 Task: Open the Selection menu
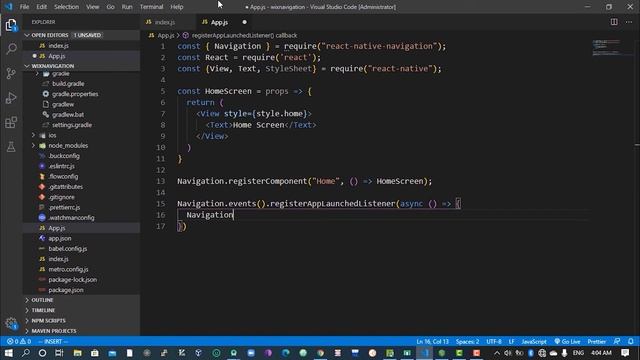[66, 7]
